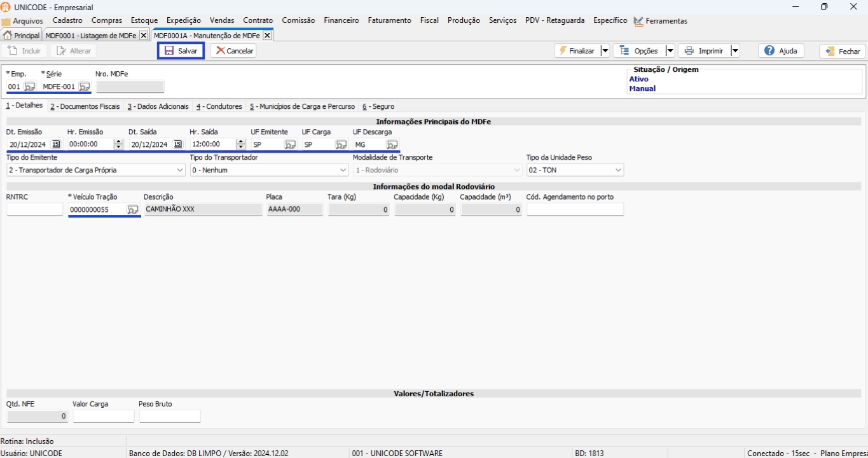Expand the Tipo do Transportador dropdown
This screenshot has width=868, height=458.
[343, 170]
